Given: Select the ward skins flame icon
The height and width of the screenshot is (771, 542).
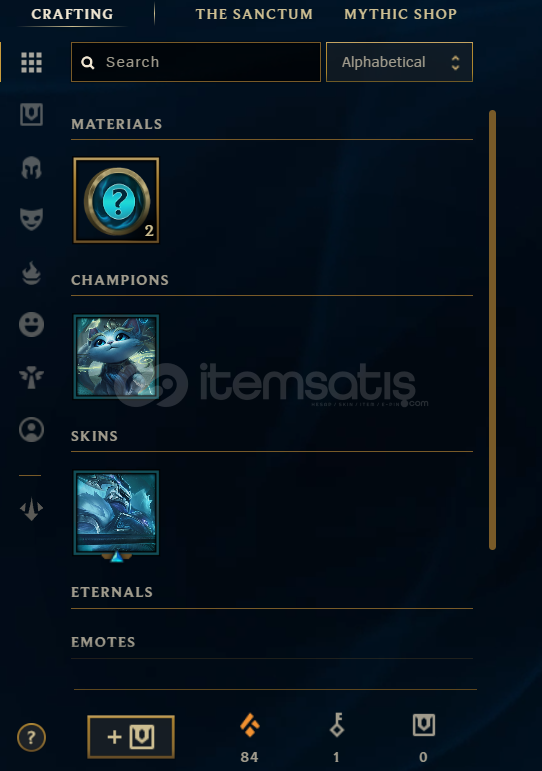Looking at the screenshot, I should (31, 273).
